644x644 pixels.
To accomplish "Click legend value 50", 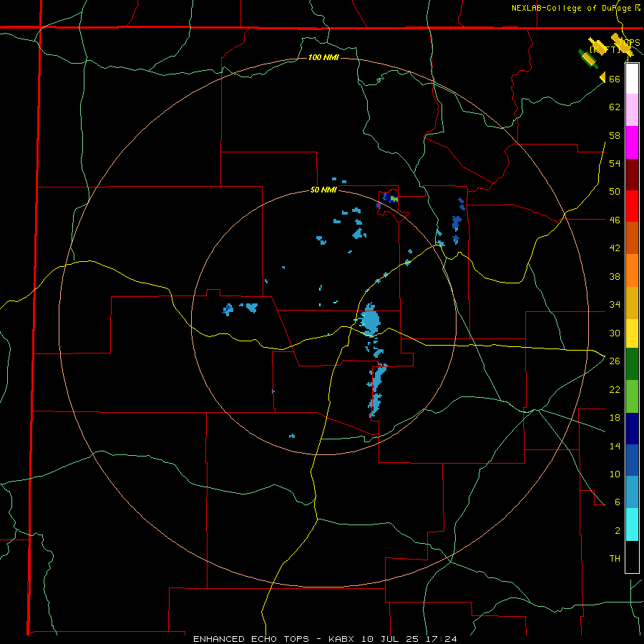I will [x=615, y=192].
